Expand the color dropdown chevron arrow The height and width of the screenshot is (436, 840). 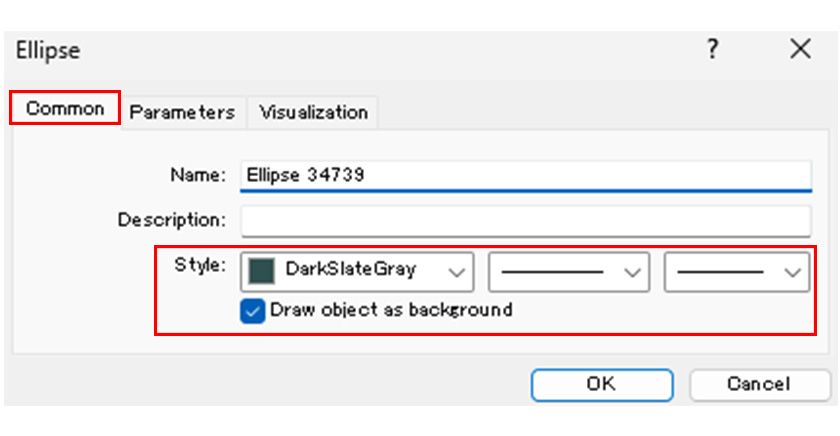(457, 271)
